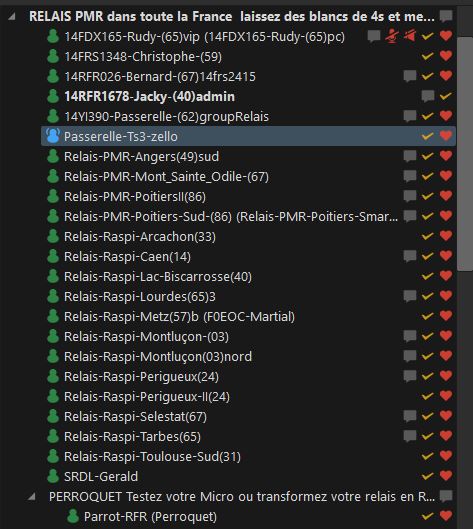The image size is (473, 529).
Task: Click the heart icon on Parrot-RFR (Perroquet)
Action: tap(446, 516)
